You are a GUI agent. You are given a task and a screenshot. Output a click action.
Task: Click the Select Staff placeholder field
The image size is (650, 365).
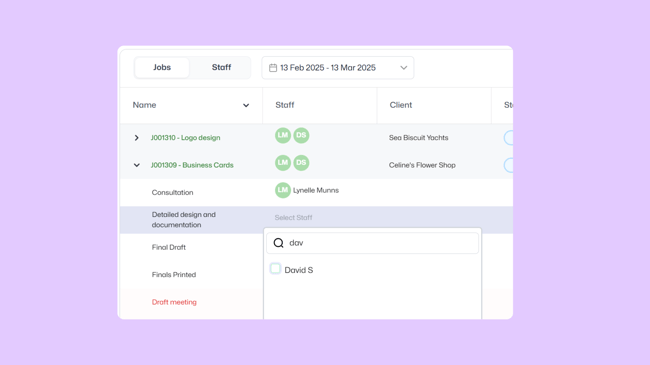(293, 217)
